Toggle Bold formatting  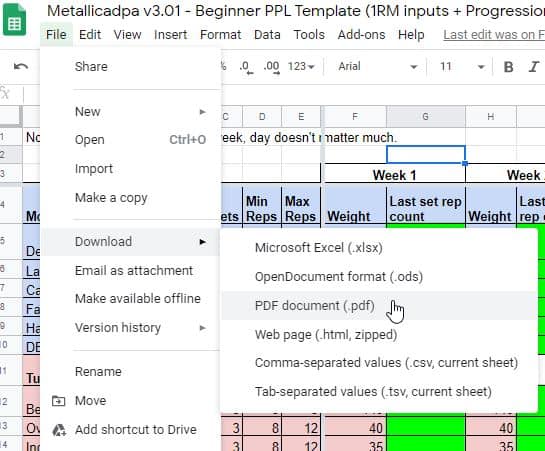tap(509, 67)
